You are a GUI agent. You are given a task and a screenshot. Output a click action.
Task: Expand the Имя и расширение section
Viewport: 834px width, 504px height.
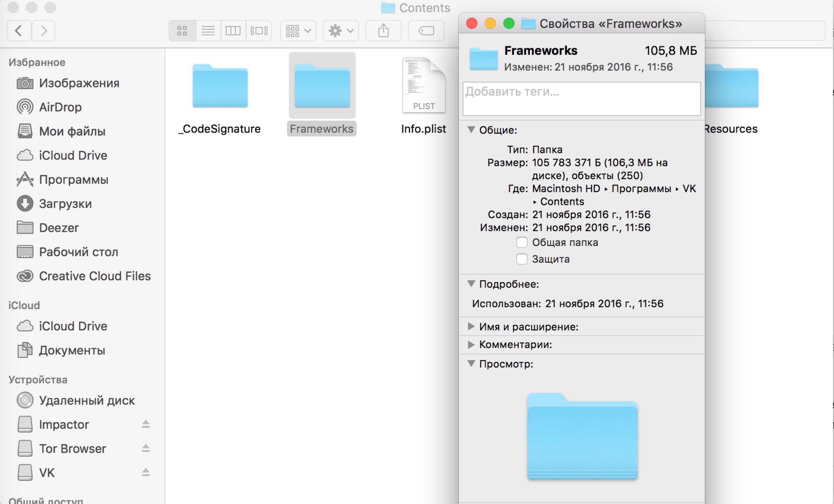point(471,327)
